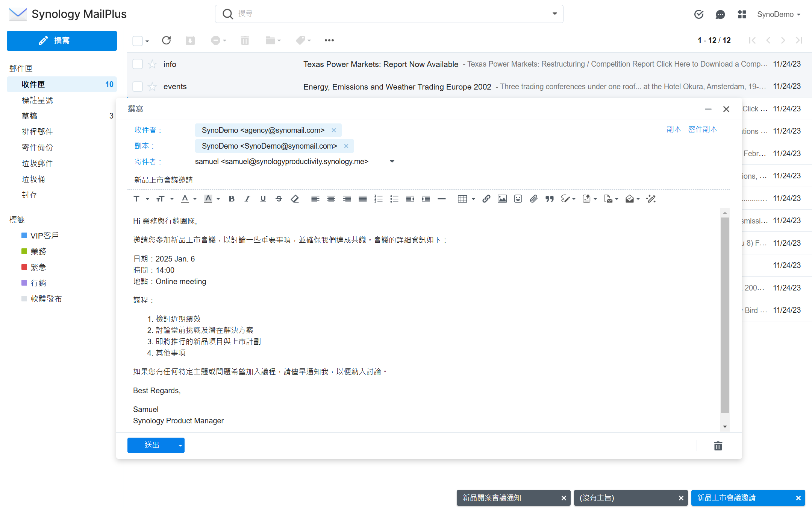Viewport: 812px width, 508px height.
Task: Click the 撰寫 compose button
Action: coord(62,41)
